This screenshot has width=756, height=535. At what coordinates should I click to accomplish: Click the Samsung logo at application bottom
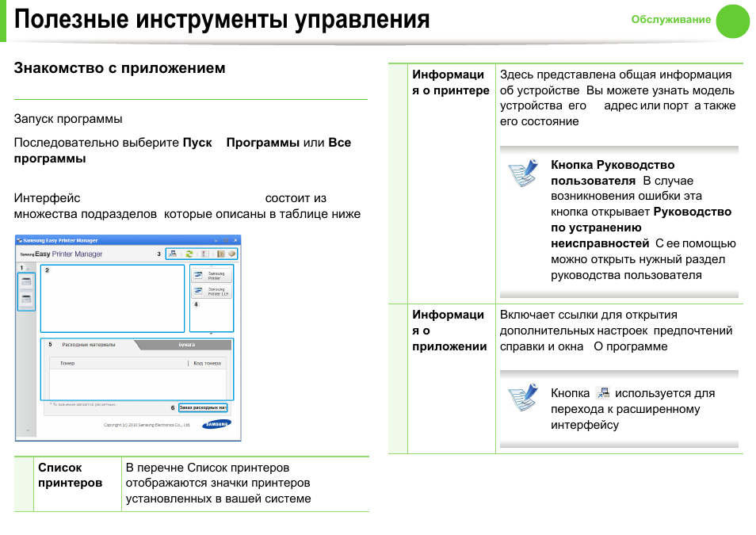(x=216, y=424)
